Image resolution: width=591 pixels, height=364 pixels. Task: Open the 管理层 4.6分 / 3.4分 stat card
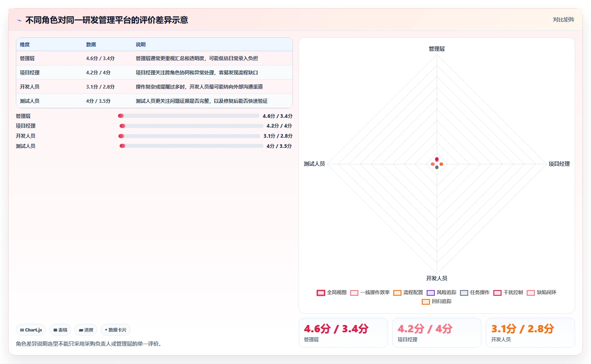pos(343,333)
